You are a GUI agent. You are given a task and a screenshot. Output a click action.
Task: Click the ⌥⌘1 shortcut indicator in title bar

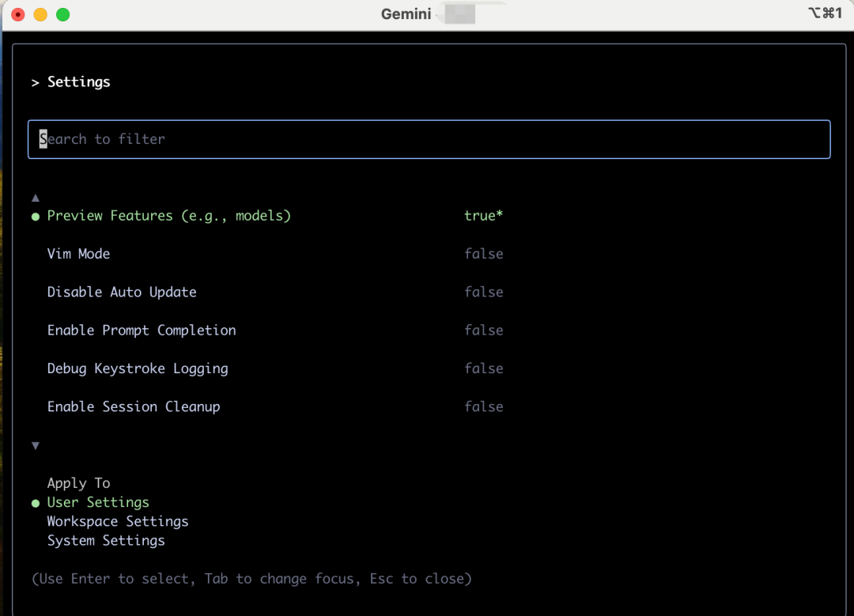(826, 13)
